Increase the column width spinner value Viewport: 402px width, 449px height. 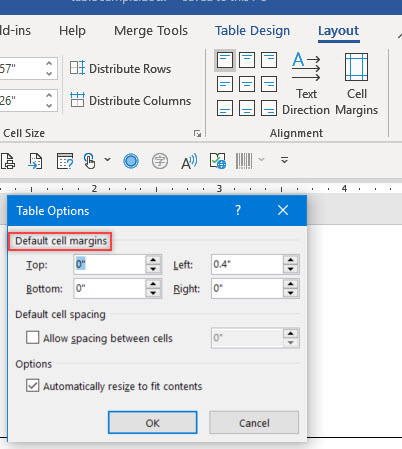pyautogui.click(x=49, y=95)
